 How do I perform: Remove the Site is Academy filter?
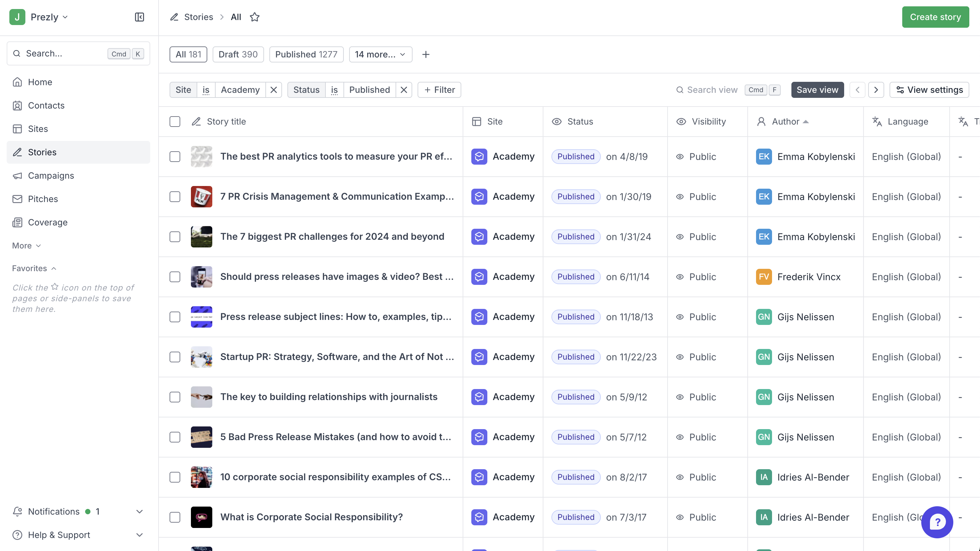pyautogui.click(x=273, y=90)
